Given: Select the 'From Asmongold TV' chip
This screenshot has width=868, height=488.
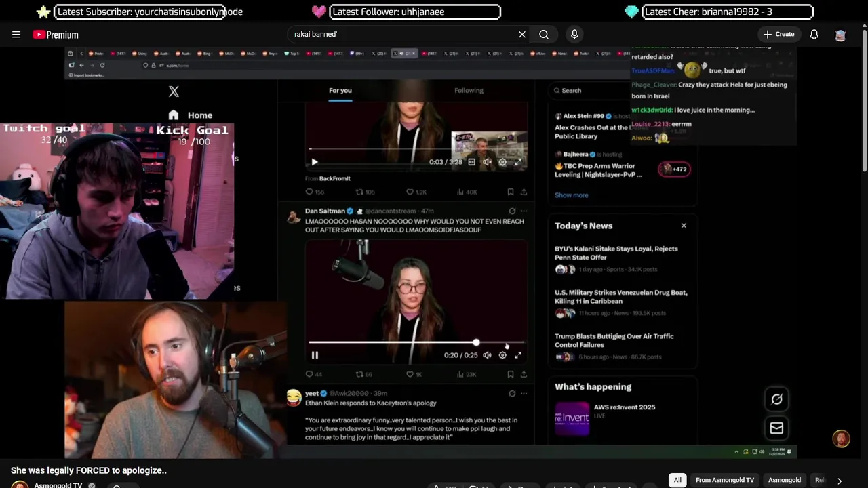Looking at the screenshot, I should [x=725, y=480].
